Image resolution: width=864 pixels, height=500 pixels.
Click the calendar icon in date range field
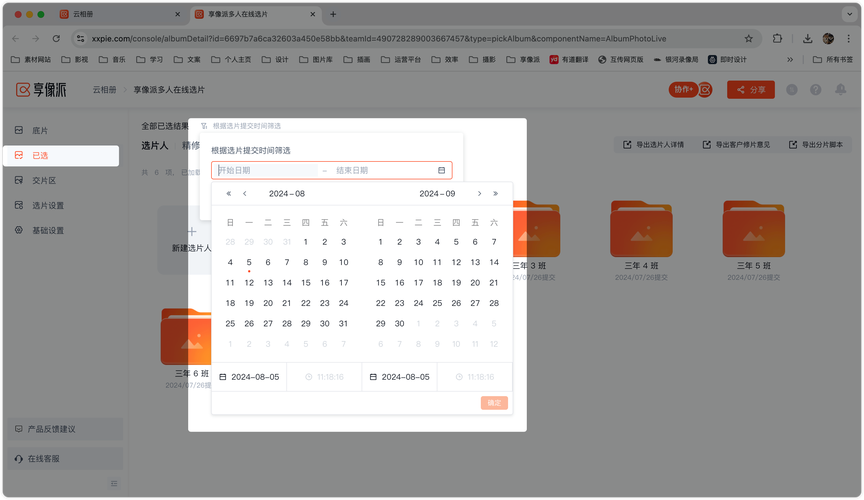click(x=441, y=170)
